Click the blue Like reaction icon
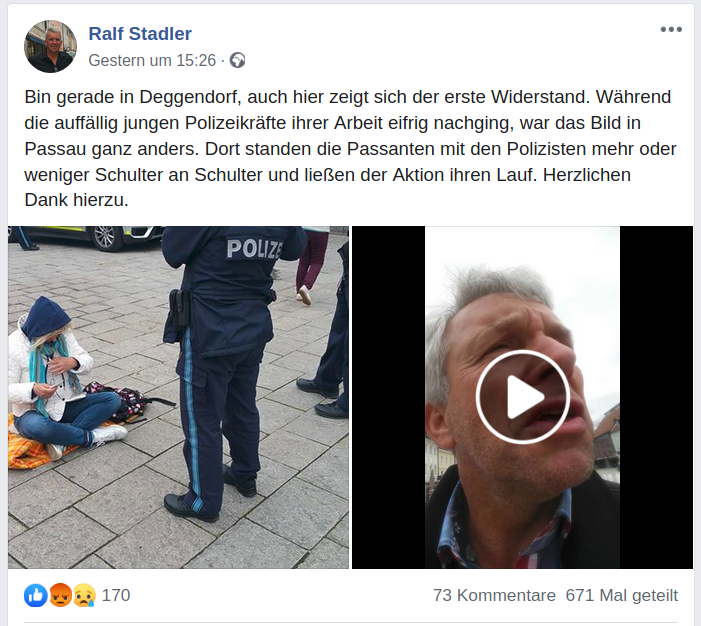Image resolution: width=701 pixels, height=626 pixels. (x=36, y=595)
